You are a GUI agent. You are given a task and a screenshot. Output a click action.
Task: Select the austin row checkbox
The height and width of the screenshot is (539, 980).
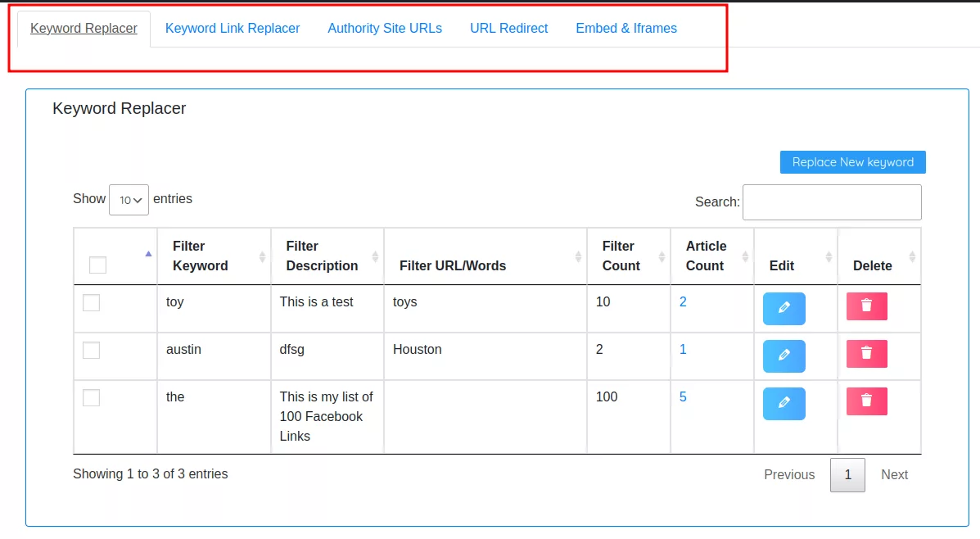click(91, 350)
